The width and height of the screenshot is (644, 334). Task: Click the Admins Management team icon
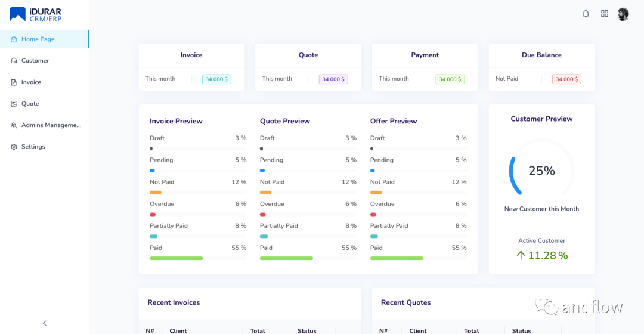14,125
